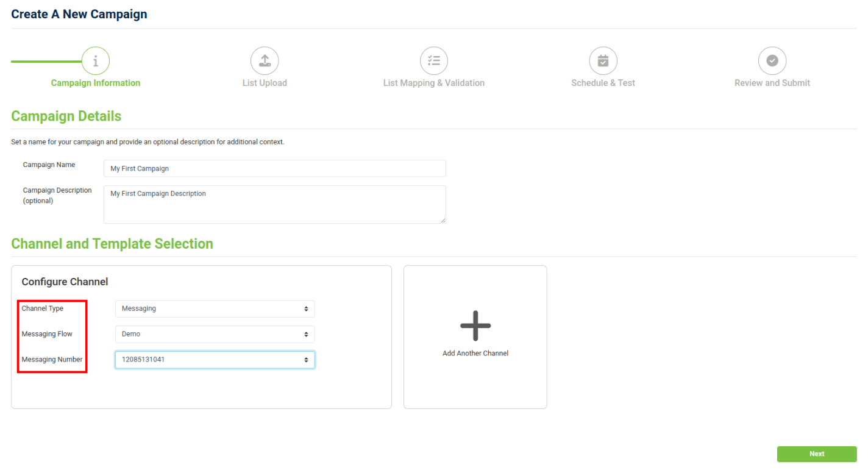Click the Campaign Information step label
This screenshot has height=470, width=868.
[x=96, y=83]
